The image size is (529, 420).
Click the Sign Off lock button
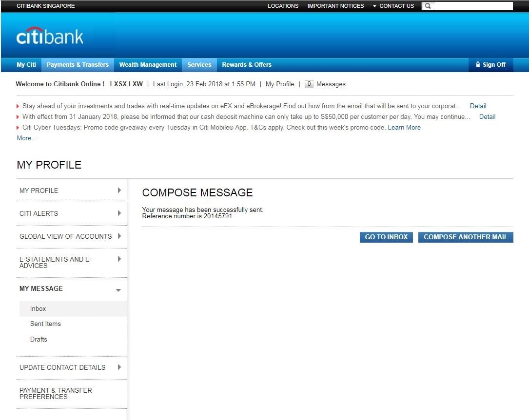(490, 65)
